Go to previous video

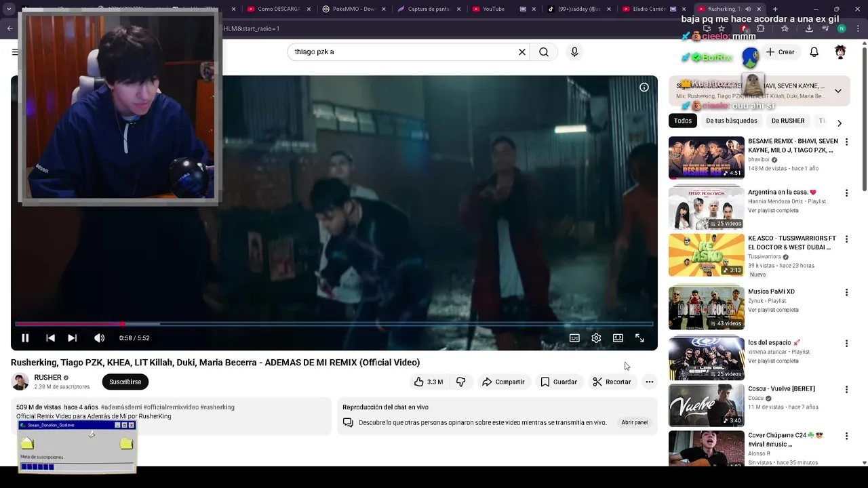pyautogui.click(x=50, y=338)
